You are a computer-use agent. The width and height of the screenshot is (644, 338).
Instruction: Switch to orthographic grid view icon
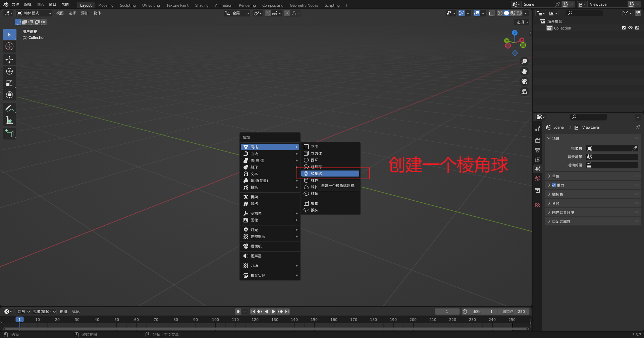click(524, 92)
